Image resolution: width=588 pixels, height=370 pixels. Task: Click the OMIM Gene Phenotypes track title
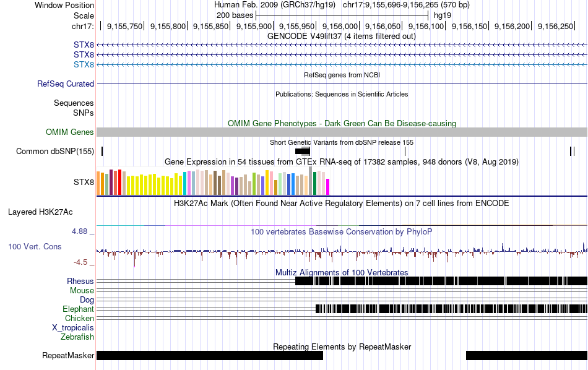[342, 123]
